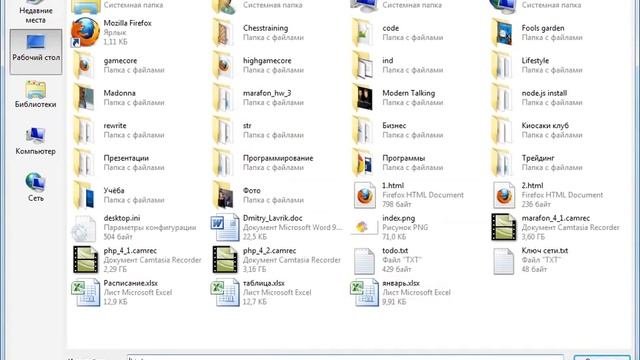Image resolution: width=640 pixels, height=360 pixels.
Task: Click the Киосаки клуб folder icon
Action: [x=502, y=130]
